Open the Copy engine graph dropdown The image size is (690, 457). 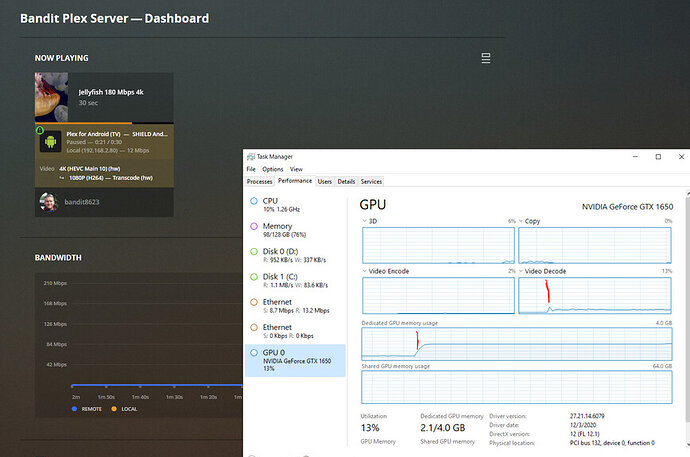[521, 221]
